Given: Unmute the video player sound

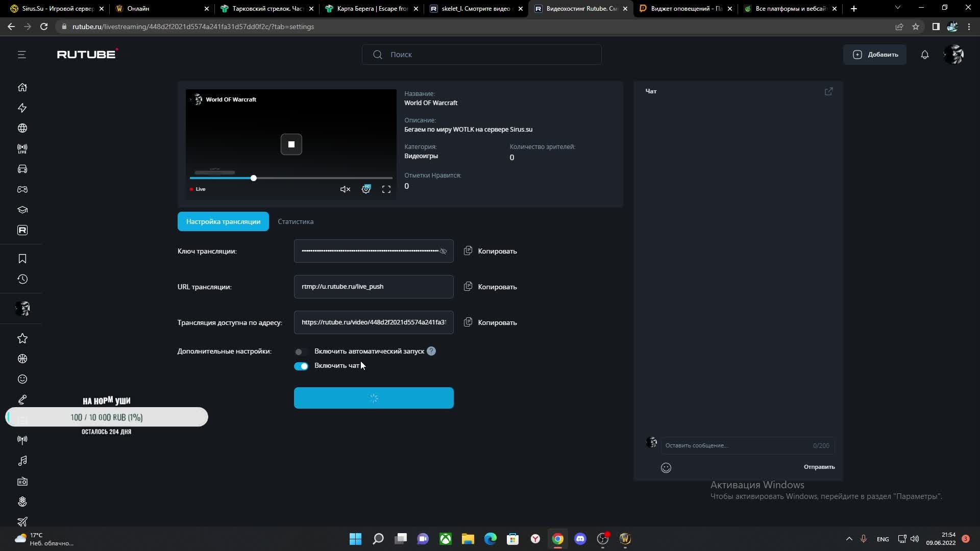Looking at the screenshot, I should [x=346, y=189].
